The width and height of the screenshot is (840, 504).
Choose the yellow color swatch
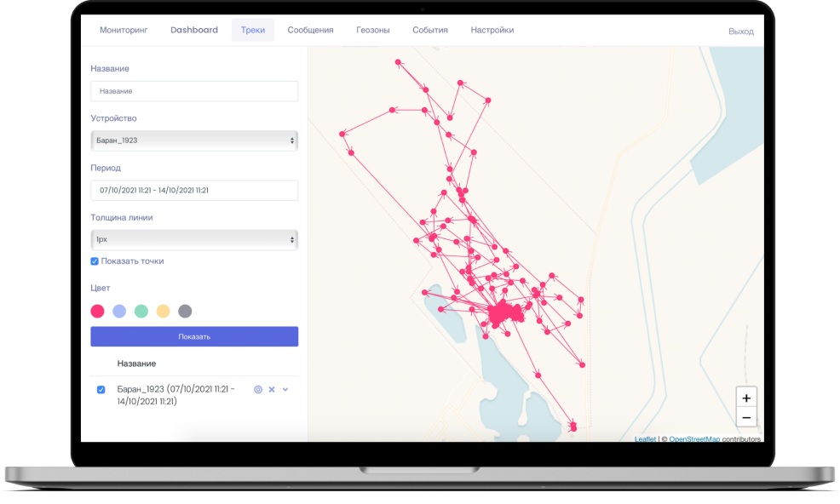[164, 312]
